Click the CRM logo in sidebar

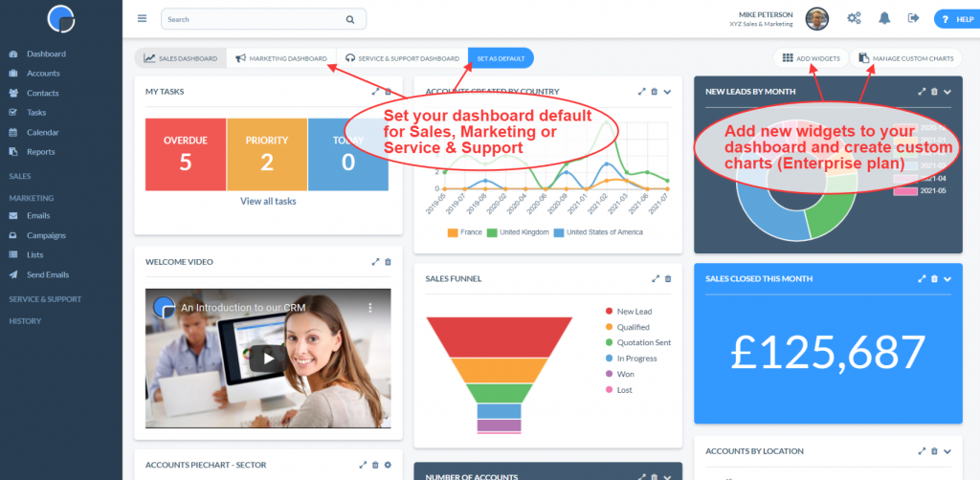tap(61, 19)
